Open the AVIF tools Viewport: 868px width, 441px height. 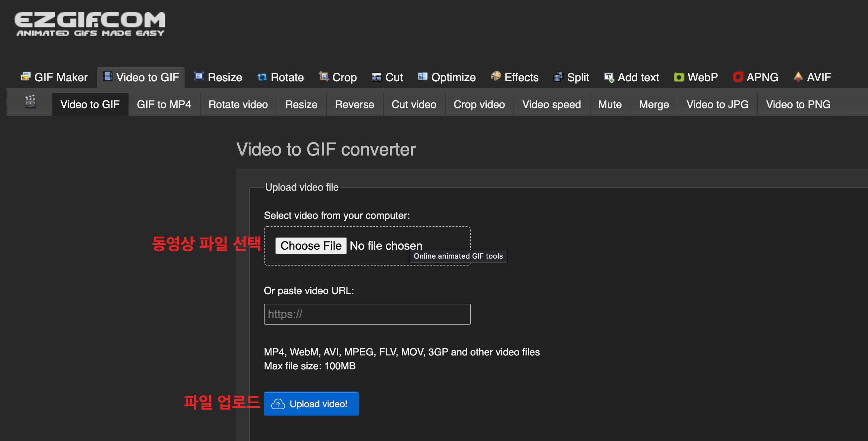(x=812, y=78)
